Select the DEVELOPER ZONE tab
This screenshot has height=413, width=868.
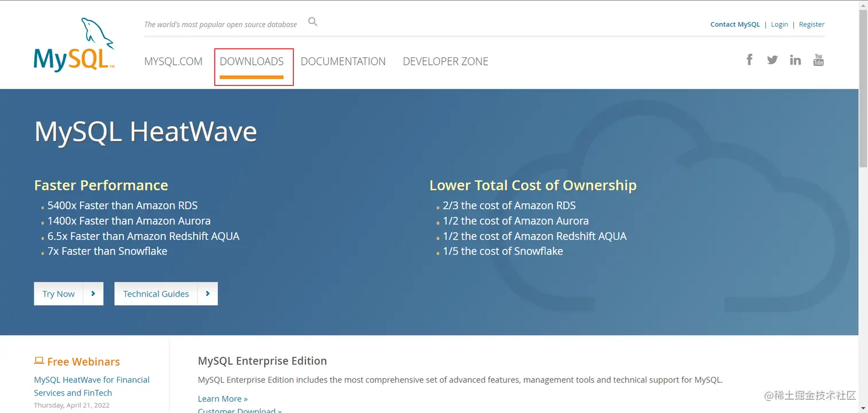(445, 61)
